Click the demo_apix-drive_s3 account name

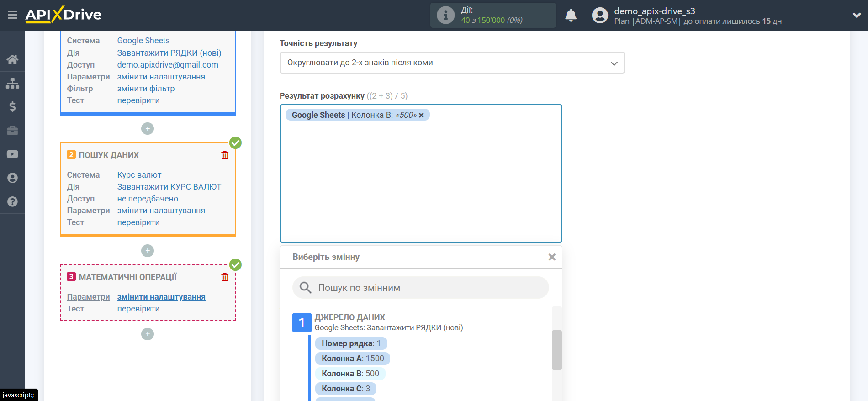[654, 11]
